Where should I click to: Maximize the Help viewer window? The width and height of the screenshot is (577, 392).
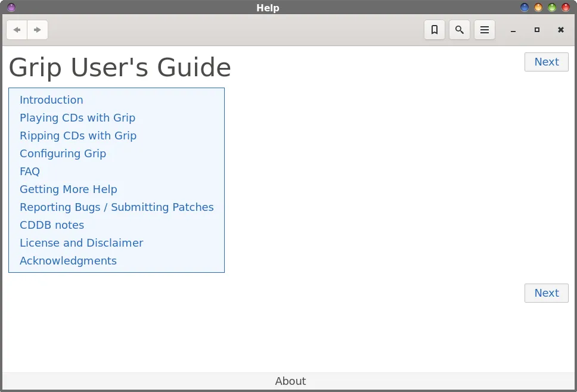537,30
